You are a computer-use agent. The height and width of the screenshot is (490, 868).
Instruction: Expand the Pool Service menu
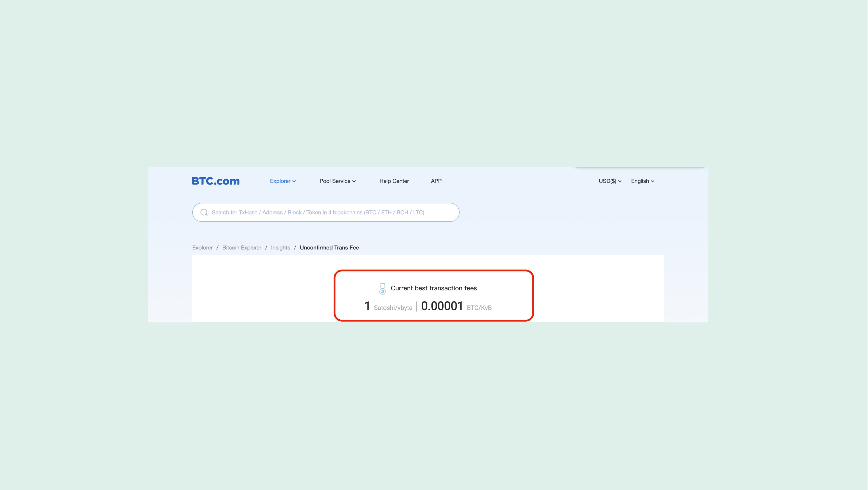[x=337, y=181]
